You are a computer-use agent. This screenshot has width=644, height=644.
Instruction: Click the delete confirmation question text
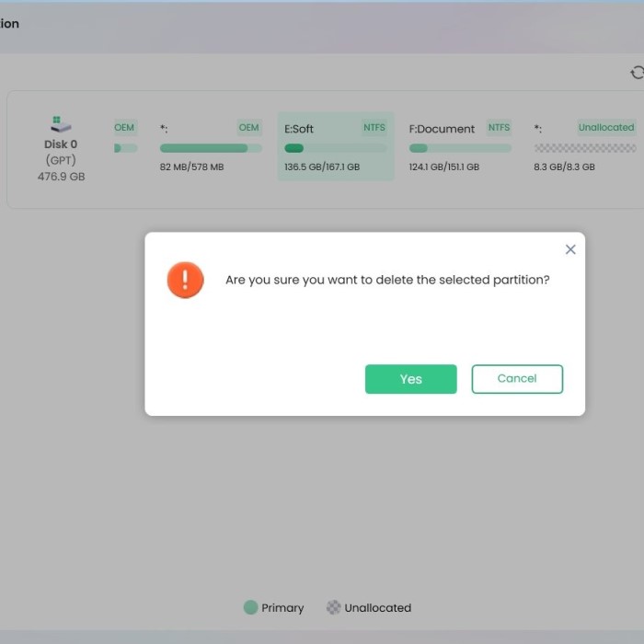[387, 280]
